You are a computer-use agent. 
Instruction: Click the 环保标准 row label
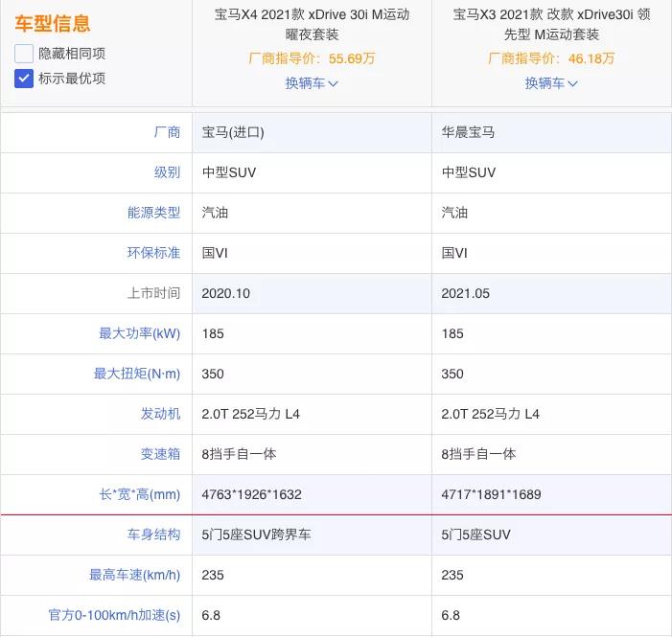pyautogui.click(x=153, y=253)
